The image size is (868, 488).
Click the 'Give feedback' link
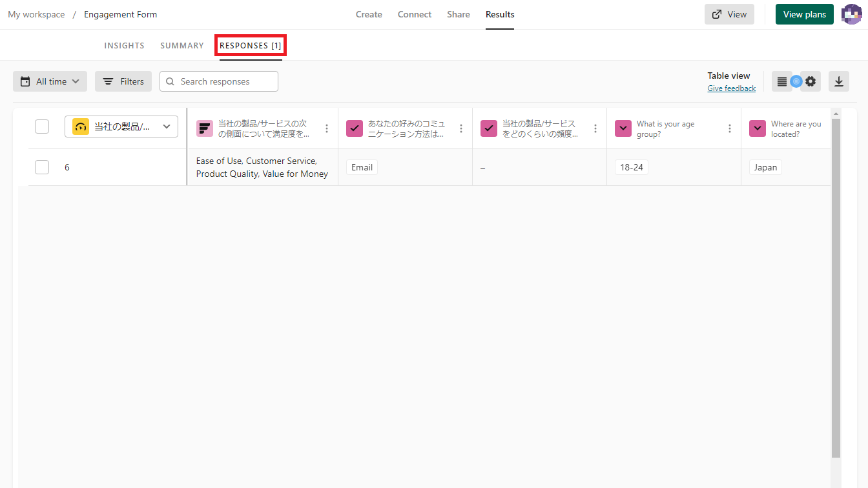[731, 88]
